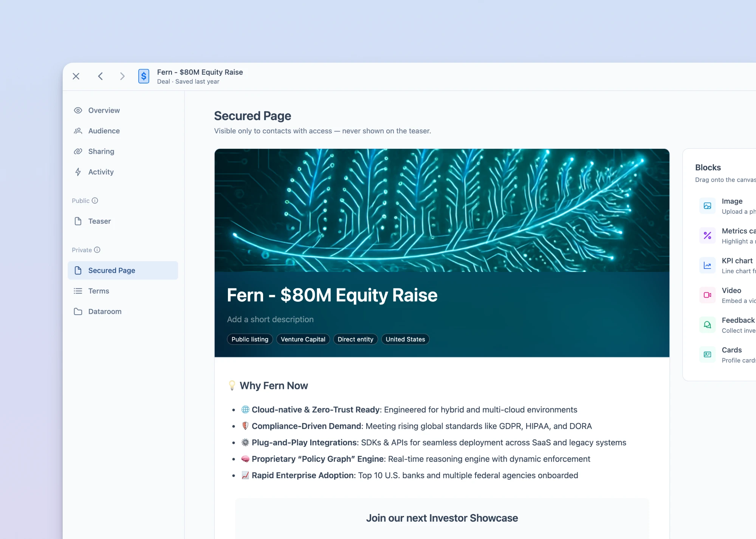Click 'Join our next Investor Showcase' heading
Screen dimensions: 756x539
442,518
